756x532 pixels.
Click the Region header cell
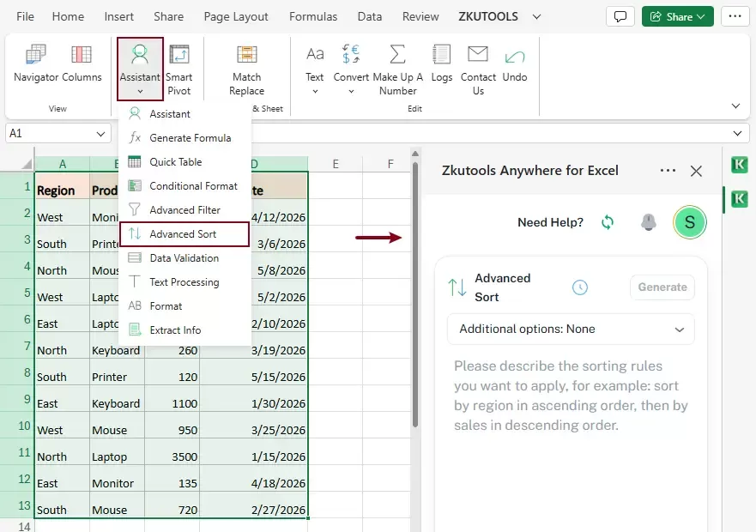[x=62, y=185]
